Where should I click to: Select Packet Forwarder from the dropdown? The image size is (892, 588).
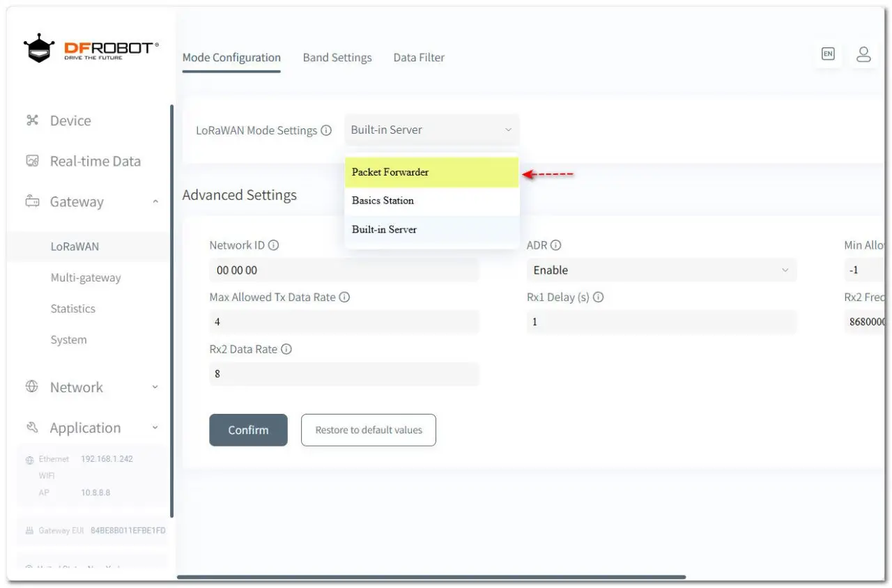[x=432, y=172]
